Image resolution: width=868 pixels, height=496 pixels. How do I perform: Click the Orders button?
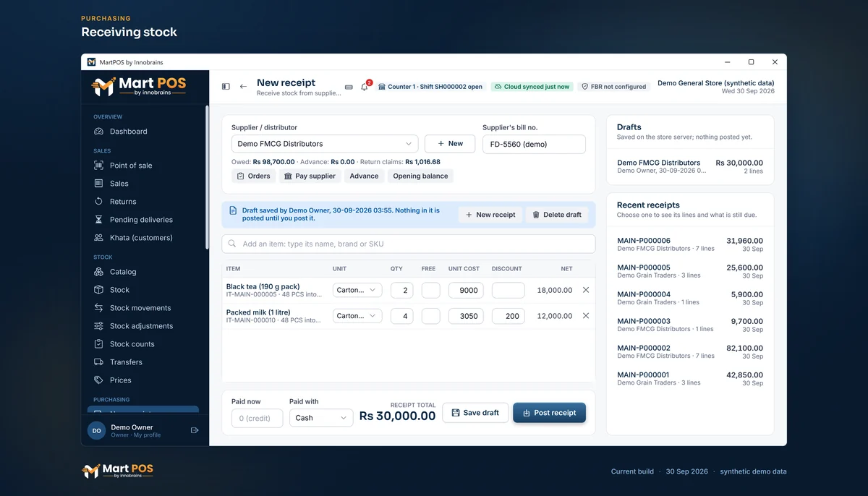(253, 176)
